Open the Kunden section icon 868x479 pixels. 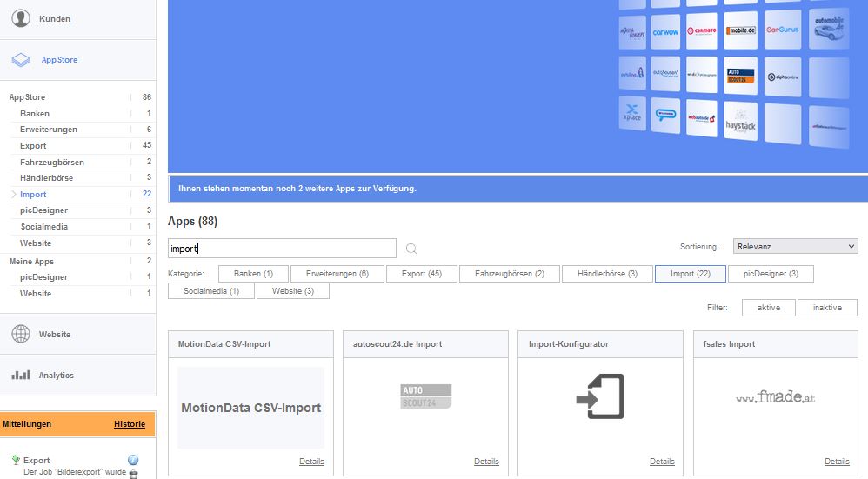point(21,18)
